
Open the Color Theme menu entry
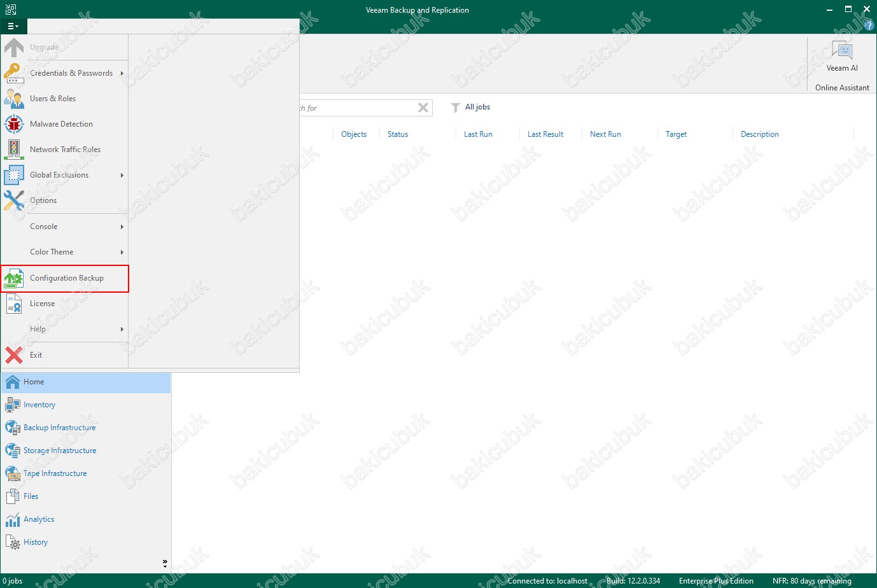coord(65,252)
